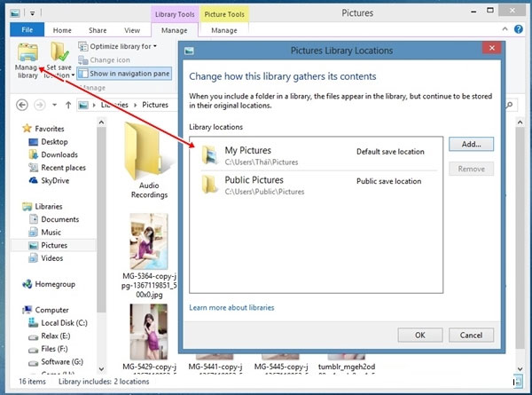532x395 pixels.
Task: Open Local Disk (C:)
Action: pyautogui.click(x=58, y=322)
